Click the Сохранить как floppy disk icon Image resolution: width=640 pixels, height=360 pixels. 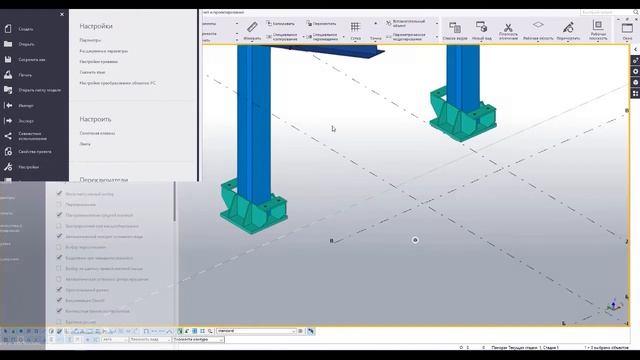point(8,60)
